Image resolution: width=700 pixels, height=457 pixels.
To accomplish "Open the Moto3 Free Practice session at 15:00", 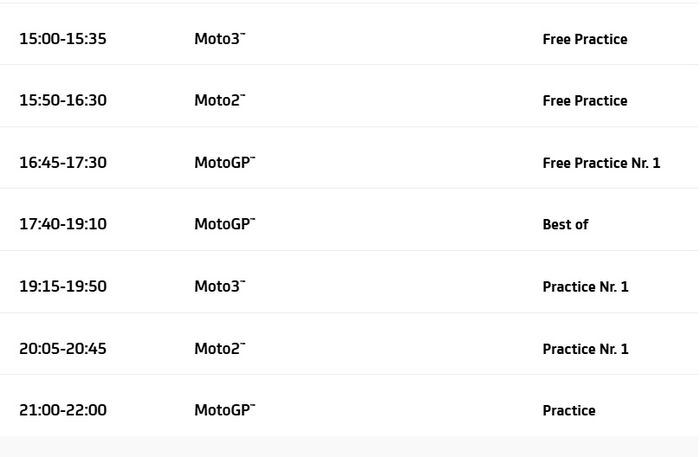I will [584, 39].
